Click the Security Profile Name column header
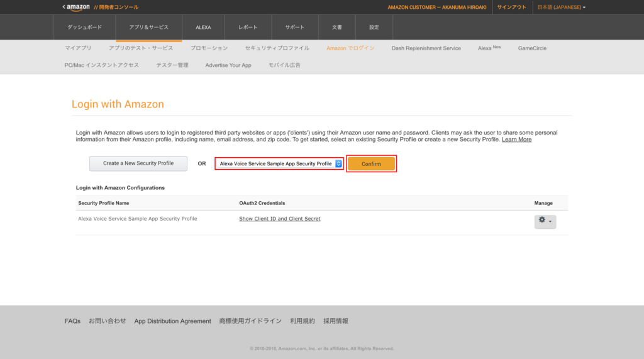Image resolution: width=644 pixels, height=359 pixels. pyautogui.click(x=104, y=203)
